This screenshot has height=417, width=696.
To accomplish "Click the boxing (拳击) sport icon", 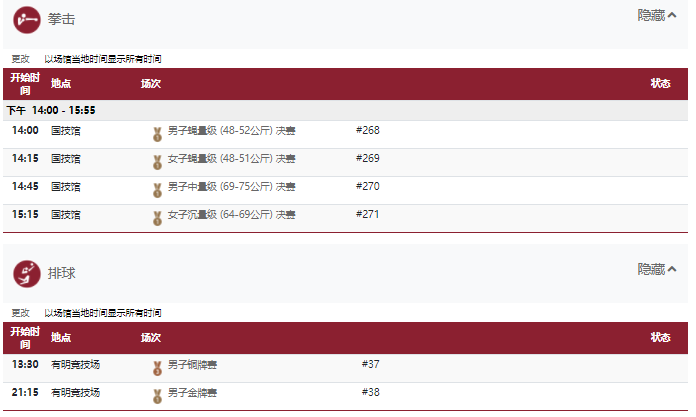I will 27,20.
